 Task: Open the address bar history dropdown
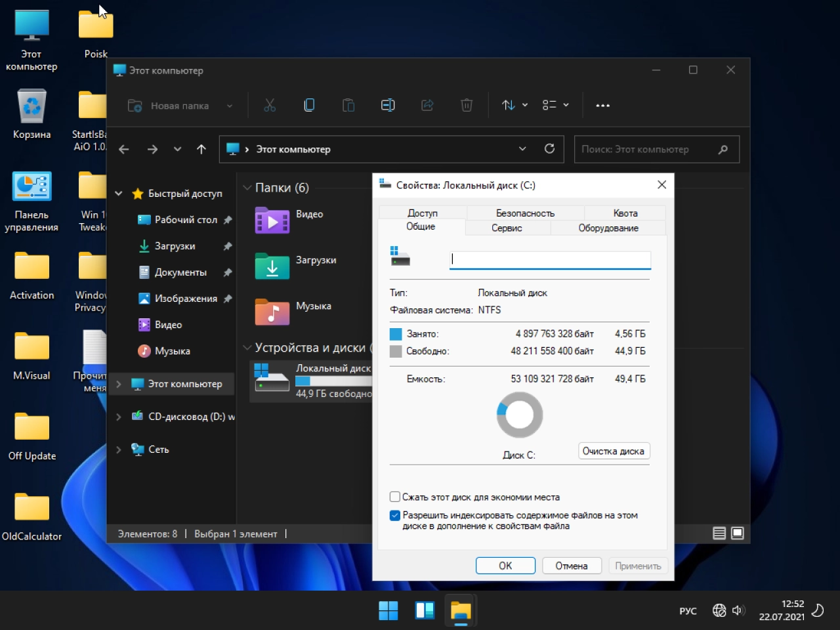pyautogui.click(x=522, y=149)
